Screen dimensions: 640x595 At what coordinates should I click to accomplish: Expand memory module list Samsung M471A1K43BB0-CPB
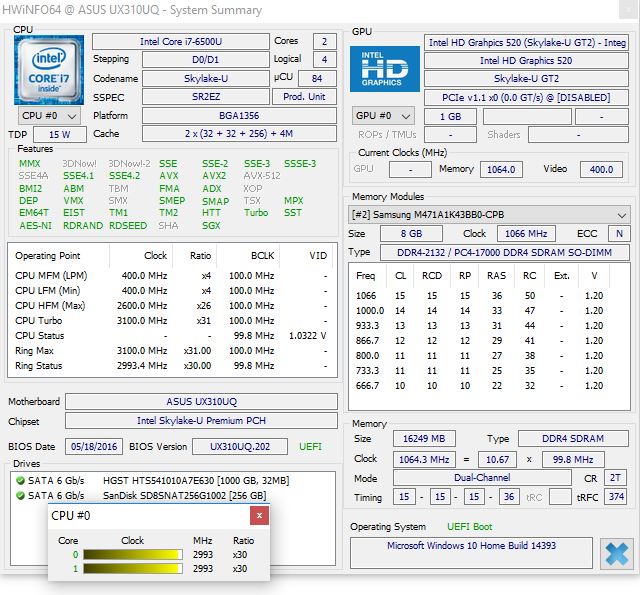tap(489, 215)
